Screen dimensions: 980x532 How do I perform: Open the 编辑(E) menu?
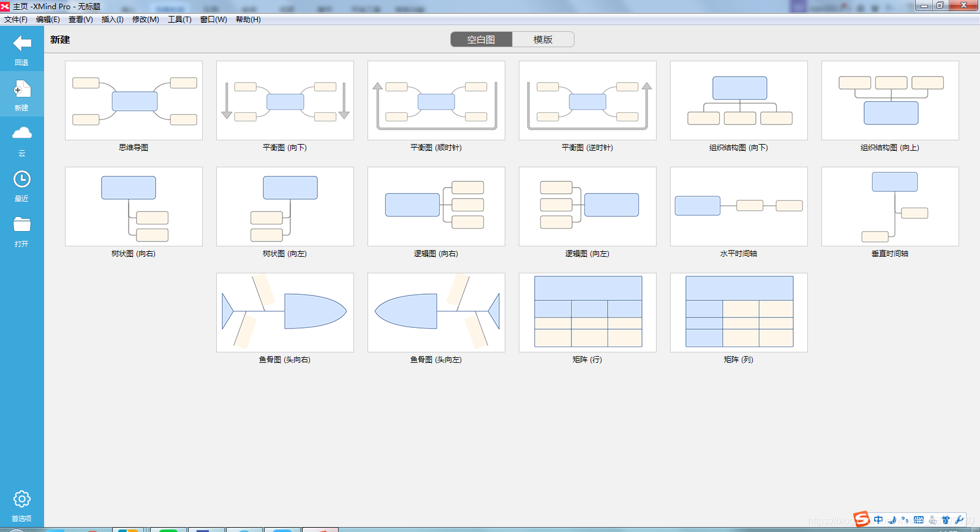click(48, 20)
